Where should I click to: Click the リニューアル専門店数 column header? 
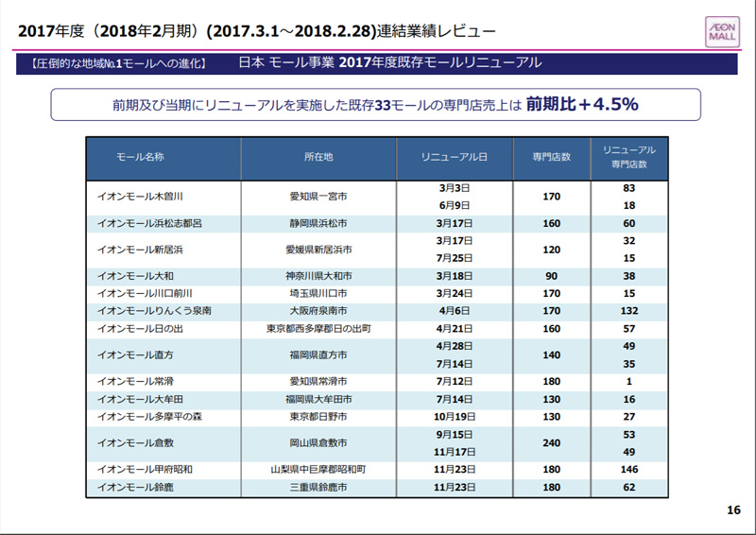[x=628, y=157]
